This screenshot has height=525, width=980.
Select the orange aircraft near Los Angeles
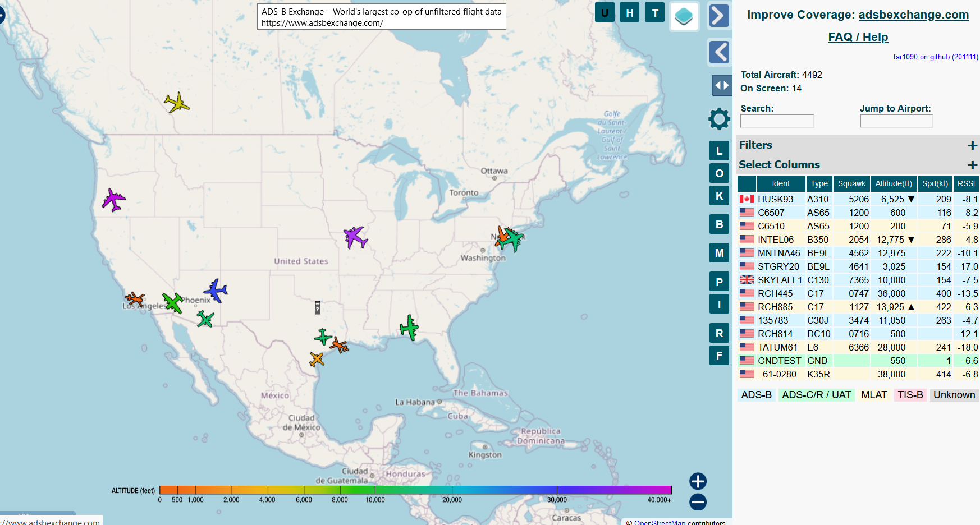135,298
